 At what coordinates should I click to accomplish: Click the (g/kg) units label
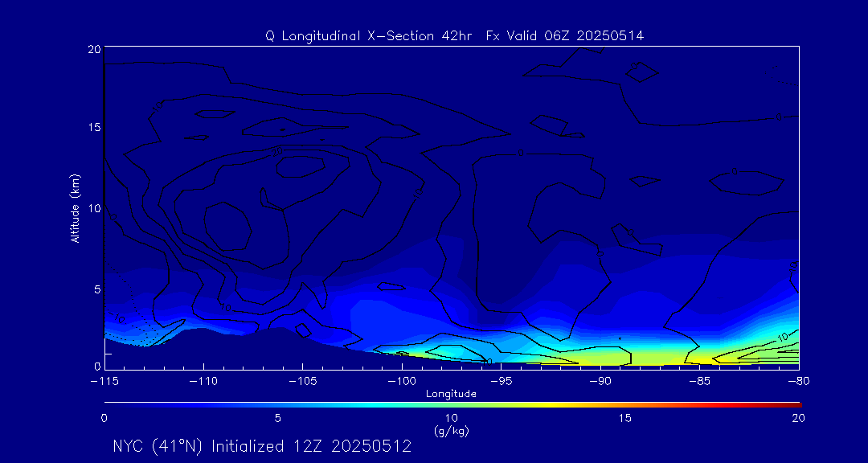(451, 432)
